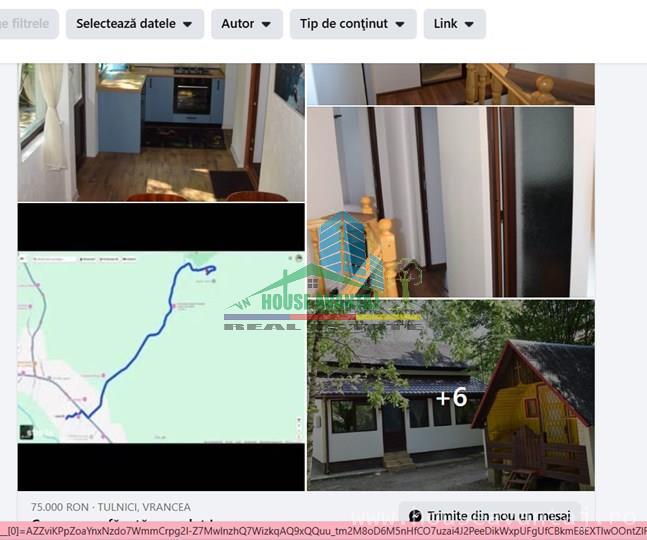This screenshot has height=540, width=647.
Task: Open the top-right staircase photo
Action: click(x=450, y=84)
